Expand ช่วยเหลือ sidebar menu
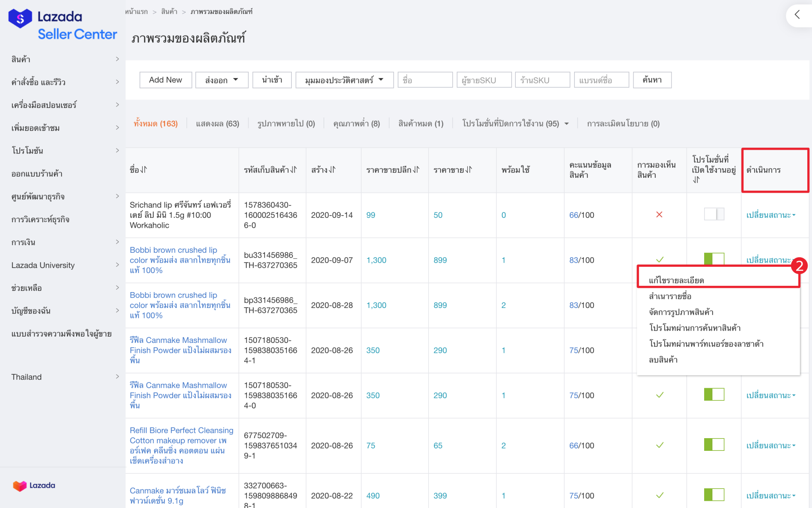This screenshot has width=812, height=508. (x=65, y=288)
